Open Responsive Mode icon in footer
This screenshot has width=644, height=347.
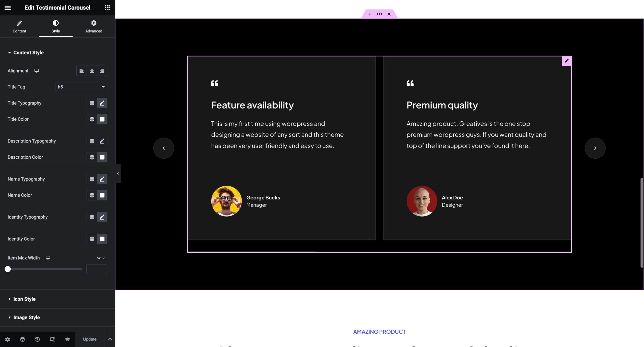52,339
